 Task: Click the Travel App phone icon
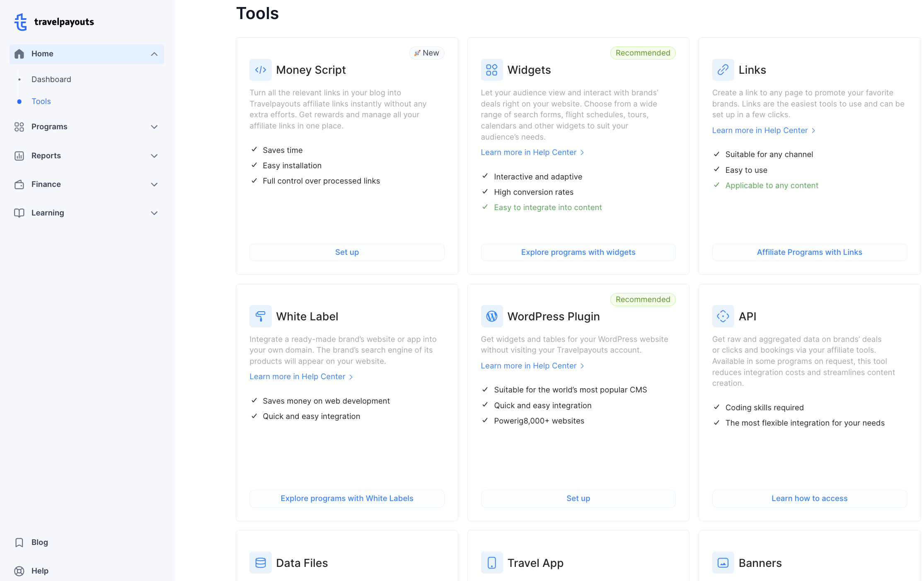point(492,563)
